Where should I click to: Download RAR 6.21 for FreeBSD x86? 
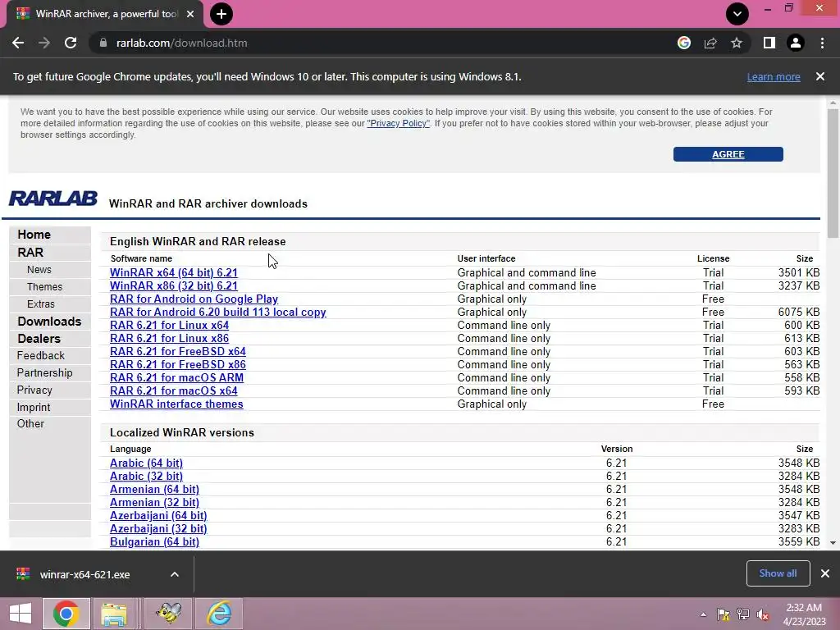[178, 365]
